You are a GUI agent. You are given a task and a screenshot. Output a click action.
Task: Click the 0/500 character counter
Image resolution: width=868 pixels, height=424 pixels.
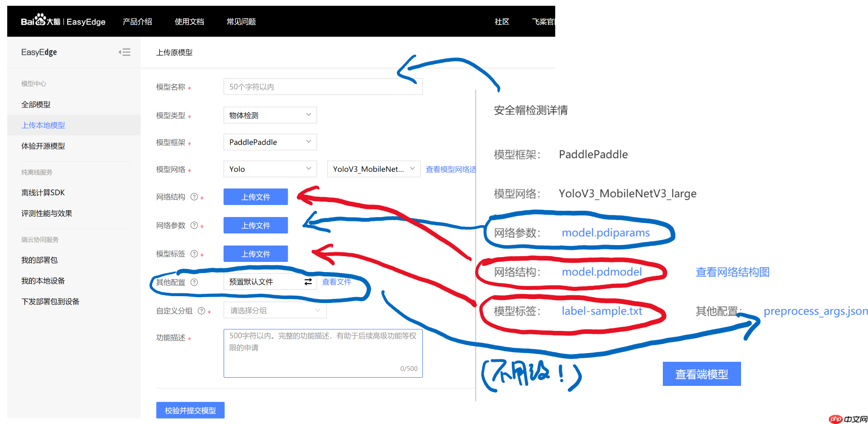[x=409, y=369]
